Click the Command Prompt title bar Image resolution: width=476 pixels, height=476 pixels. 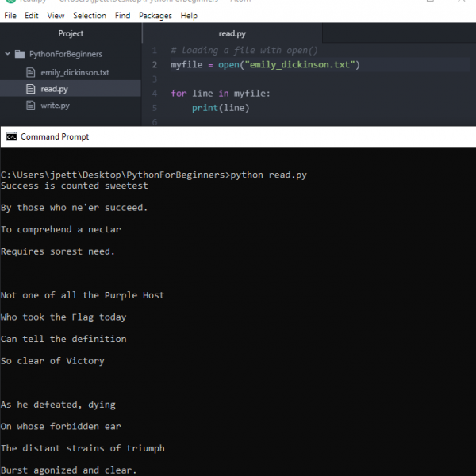coord(238,137)
